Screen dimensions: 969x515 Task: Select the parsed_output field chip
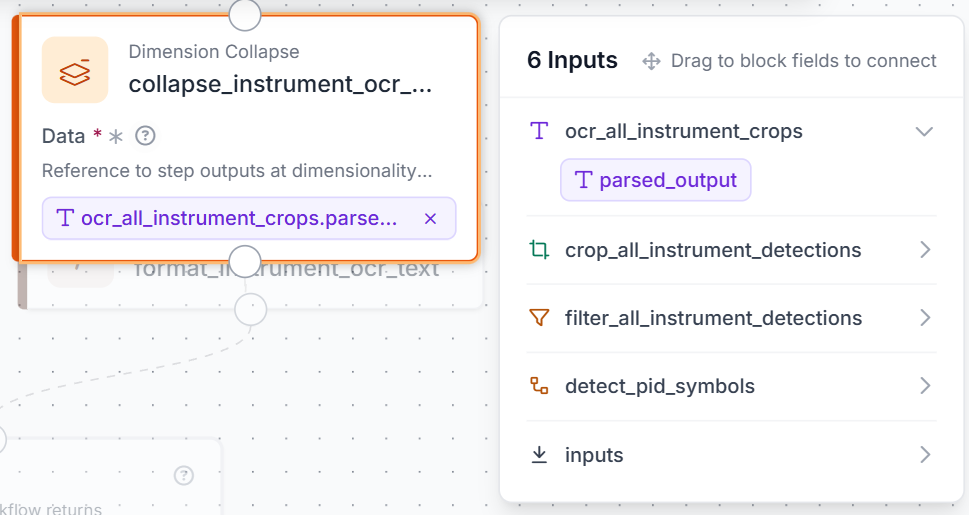(655, 180)
